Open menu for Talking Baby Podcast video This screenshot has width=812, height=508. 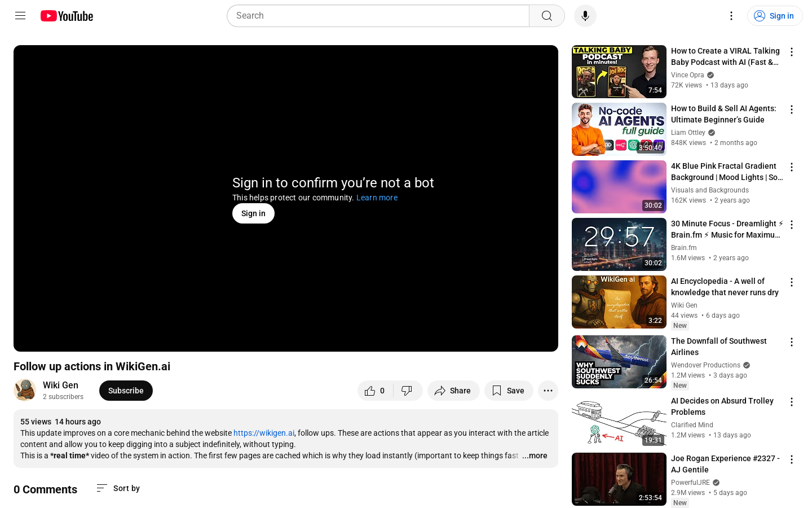(792, 52)
